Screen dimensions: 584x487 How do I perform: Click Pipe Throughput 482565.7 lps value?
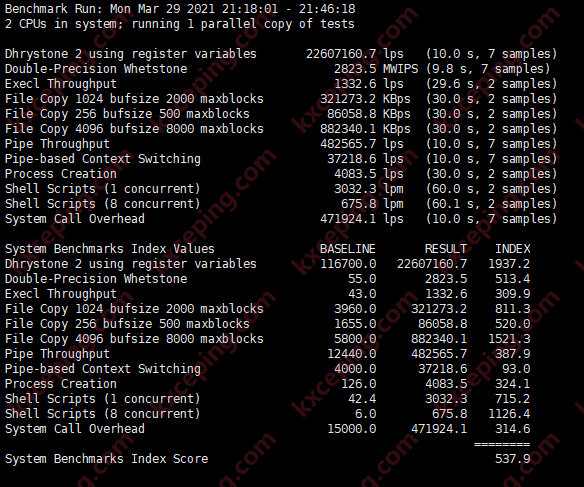coord(362,144)
